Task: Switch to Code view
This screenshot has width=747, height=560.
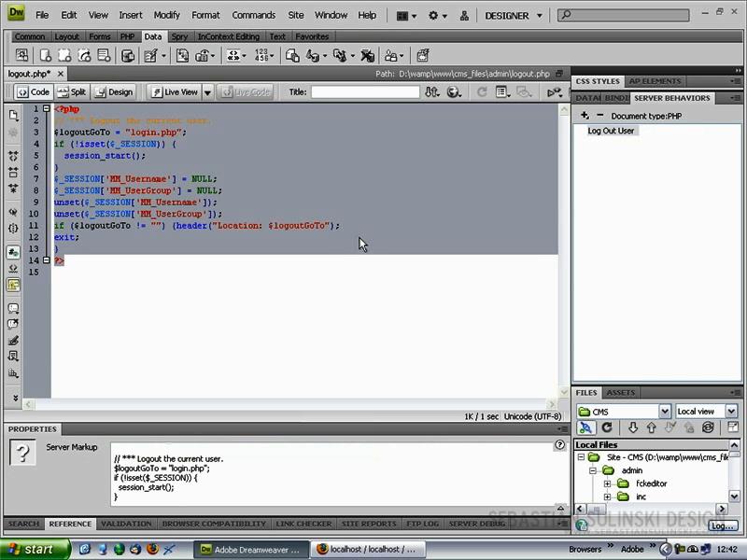Action: pos(33,91)
